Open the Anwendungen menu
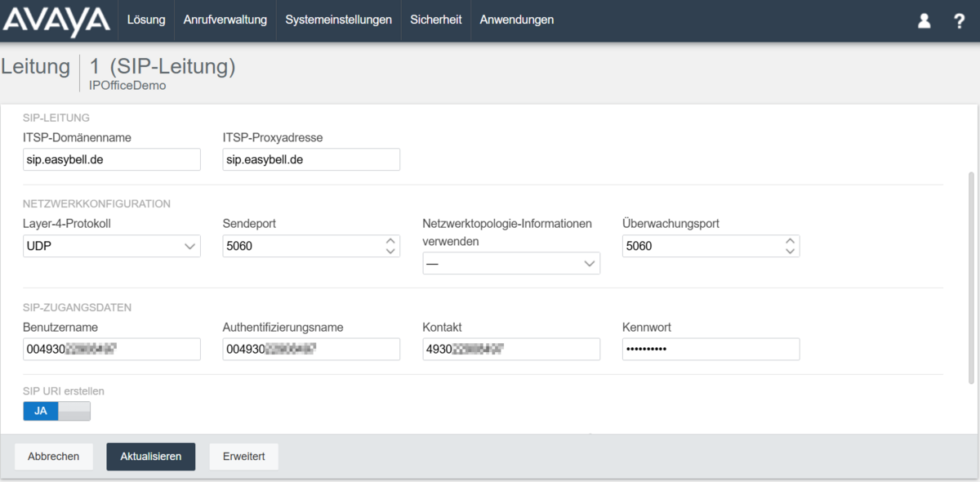980x482 pixels. click(516, 20)
